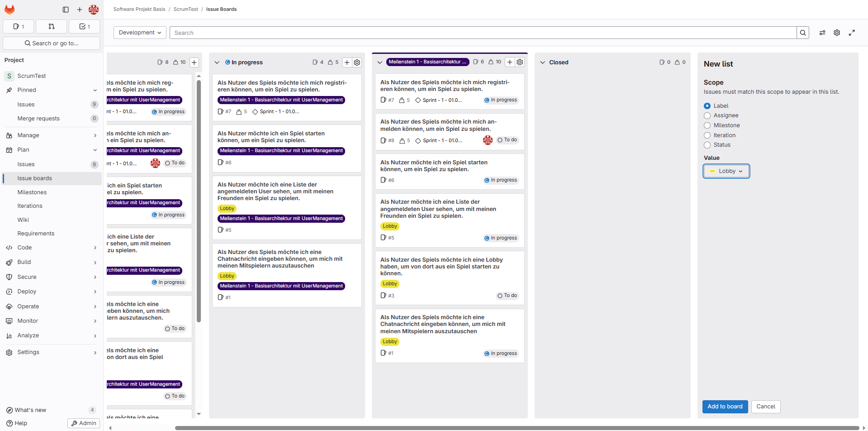Click the search magnifier button

pos(803,33)
